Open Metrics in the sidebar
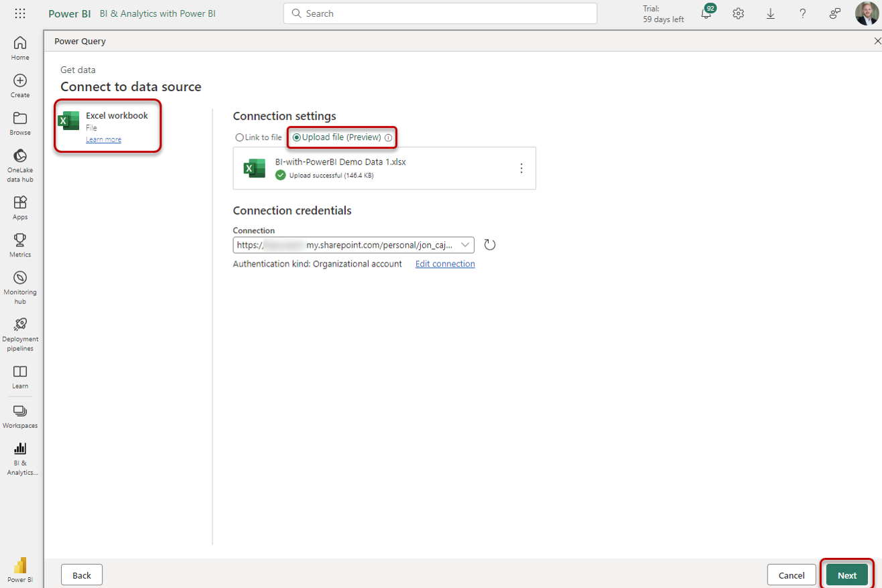 [20, 245]
